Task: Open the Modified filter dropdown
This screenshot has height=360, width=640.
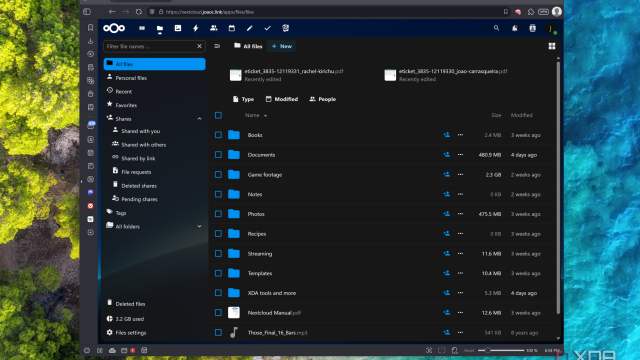Action: click(282, 99)
